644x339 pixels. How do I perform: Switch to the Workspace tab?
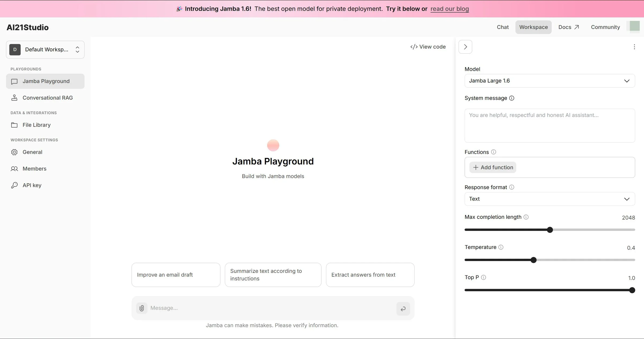click(x=533, y=27)
